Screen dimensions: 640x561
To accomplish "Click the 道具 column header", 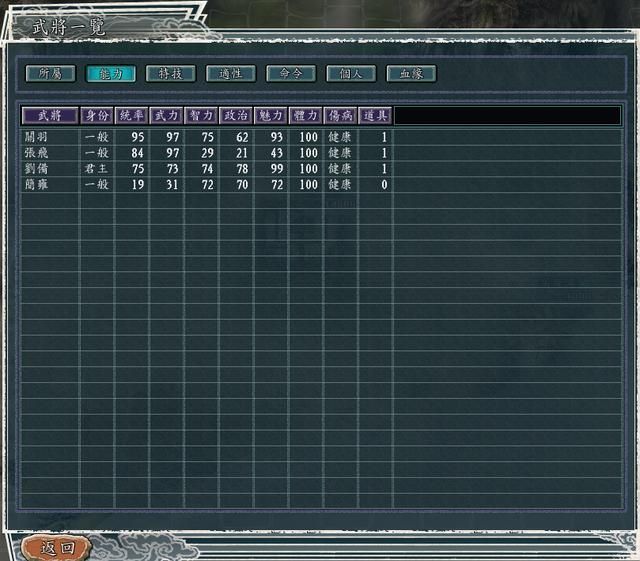I will tap(375, 116).
